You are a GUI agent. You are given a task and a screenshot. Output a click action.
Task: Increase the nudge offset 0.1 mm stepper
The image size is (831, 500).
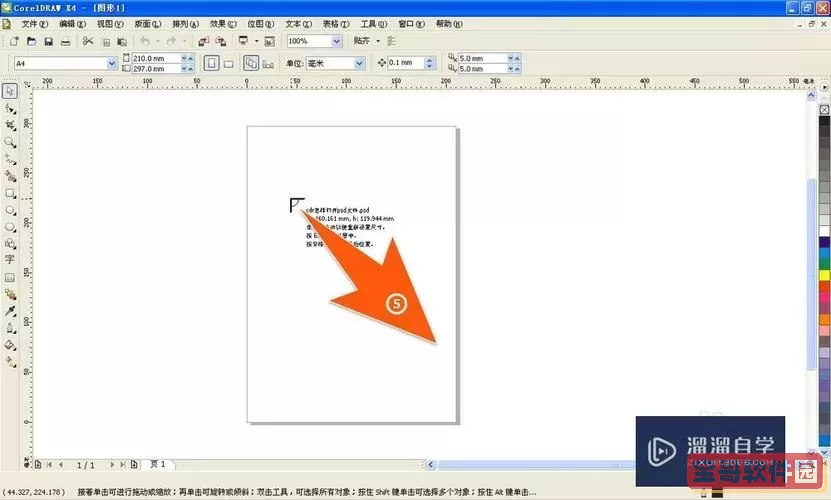430,59
